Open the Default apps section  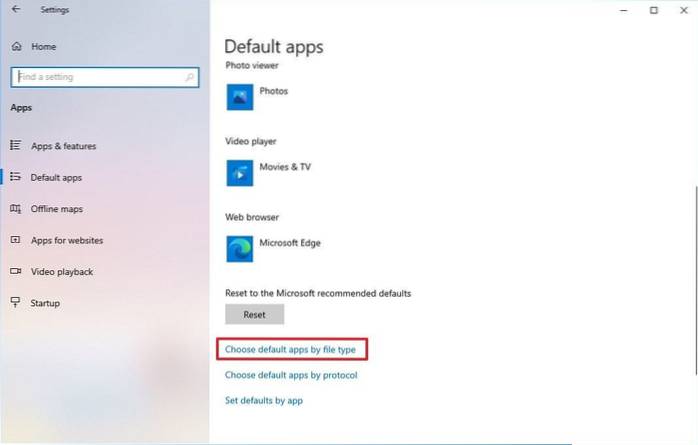click(56, 178)
